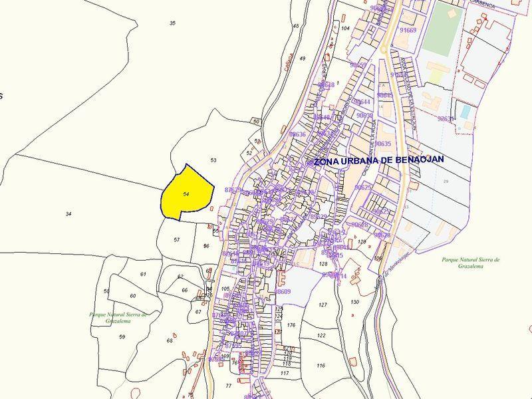Select parcel number 66
The width and height of the screenshot is (532, 399).
(185, 290)
